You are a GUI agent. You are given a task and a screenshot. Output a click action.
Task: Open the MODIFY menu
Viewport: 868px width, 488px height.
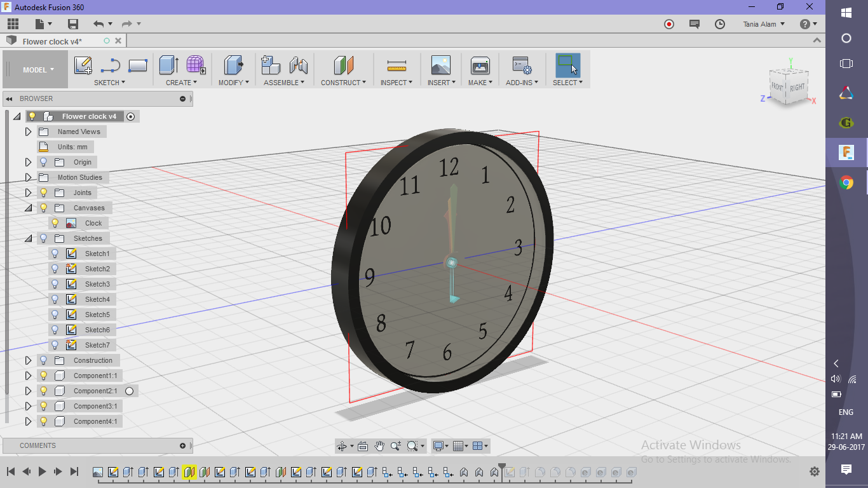(233, 83)
